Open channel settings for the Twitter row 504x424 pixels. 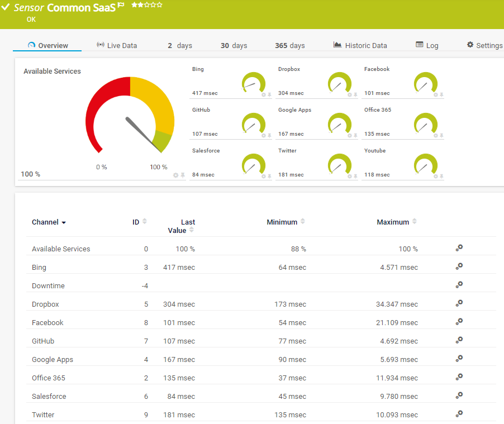[x=459, y=414]
